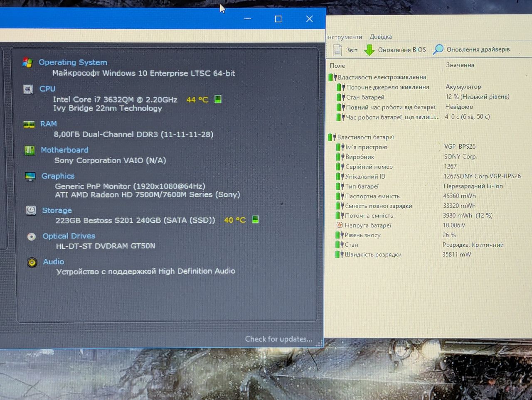Select the Optical Drives disc icon
The width and height of the screenshot is (532, 400).
pyautogui.click(x=32, y=237)
